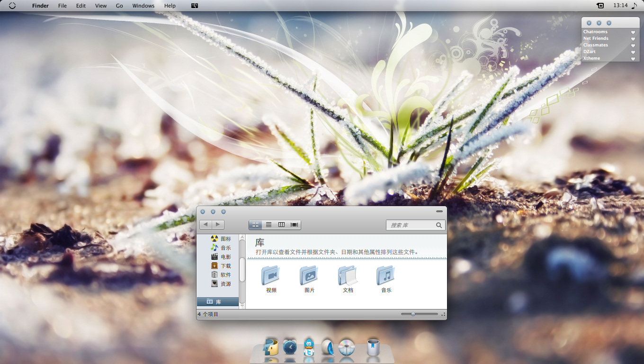Viewport: 644px width, 364px height.
Task: Expand the Xtheme contact group
Action: [591, 58]
